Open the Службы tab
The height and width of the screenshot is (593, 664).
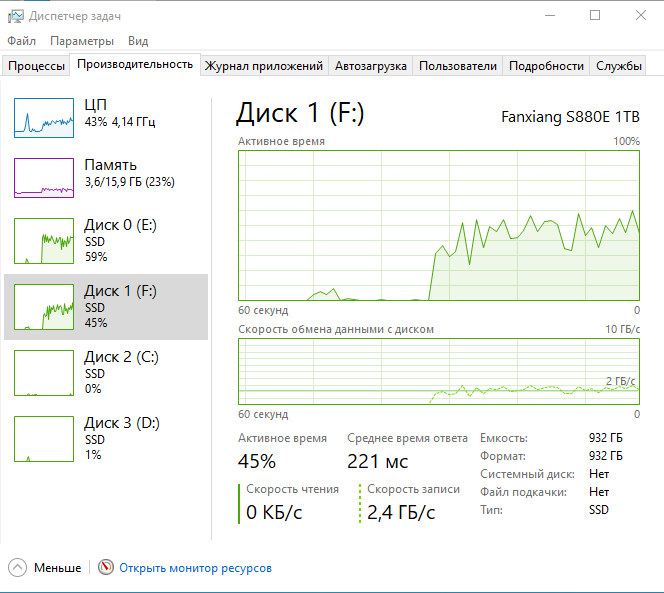pyautogui.click(x=619, y=66)
